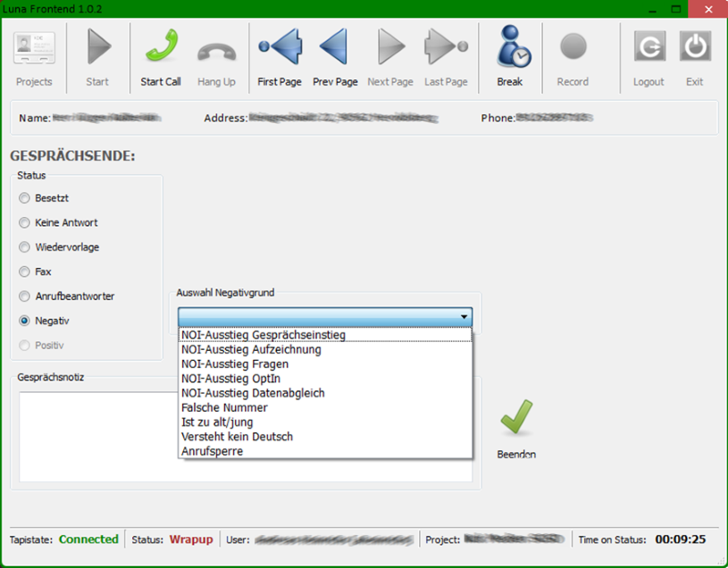This screenshot has height=568, width=728.
Task: Select 'Anrufsperre' in the dropdown list
Action: point(212,451)
